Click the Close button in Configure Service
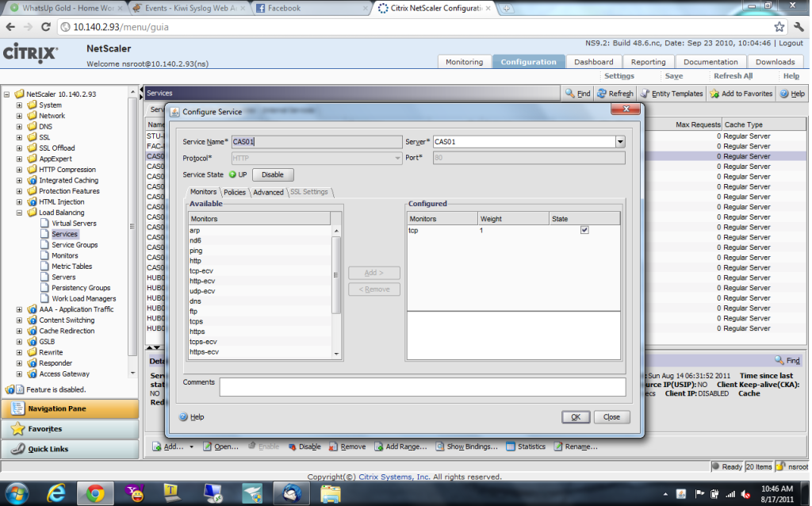Image resolution: width=812 pixels, height=506 pixels. tap(611, 417)
